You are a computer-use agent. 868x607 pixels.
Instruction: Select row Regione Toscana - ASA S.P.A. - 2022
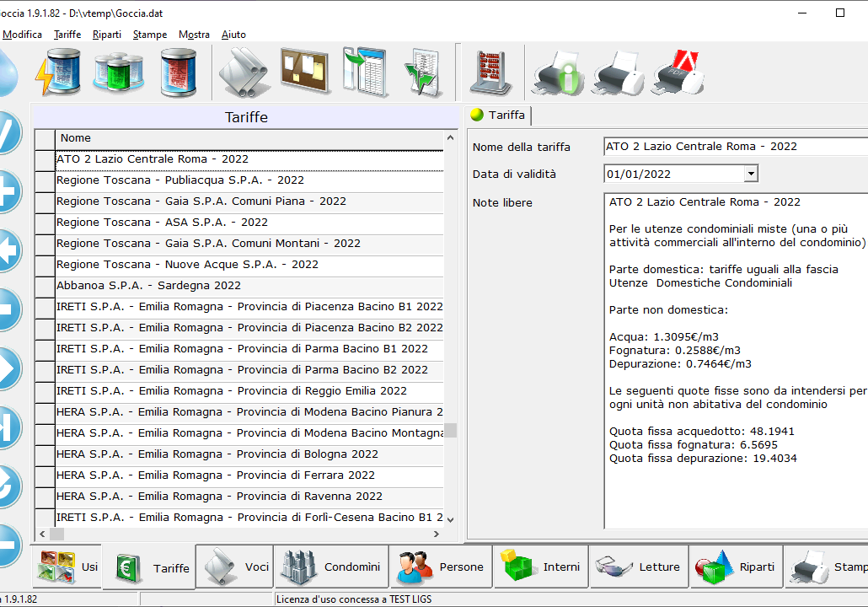point(249,223)
